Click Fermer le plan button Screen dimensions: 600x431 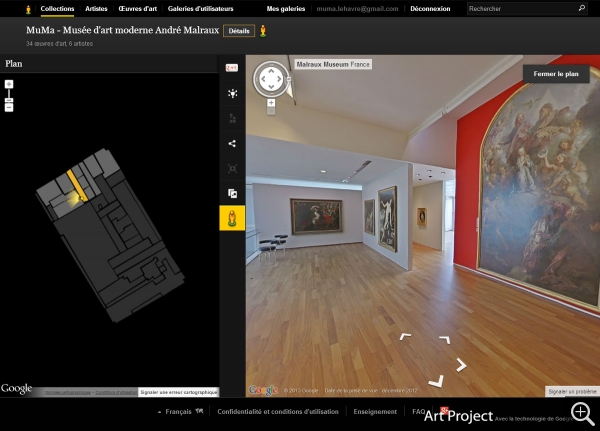click(556, 73)
